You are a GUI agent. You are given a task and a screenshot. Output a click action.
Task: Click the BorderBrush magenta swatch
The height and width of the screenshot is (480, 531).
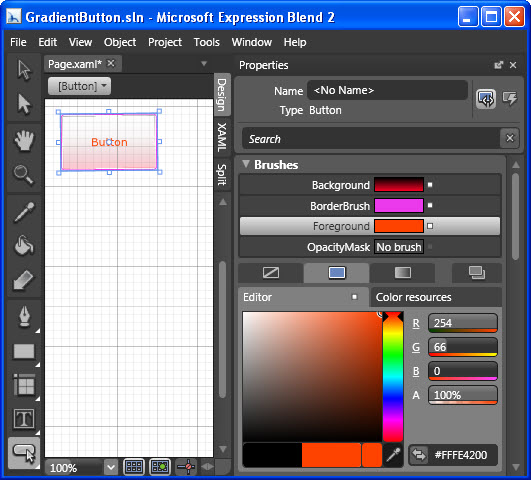[399, 206]
